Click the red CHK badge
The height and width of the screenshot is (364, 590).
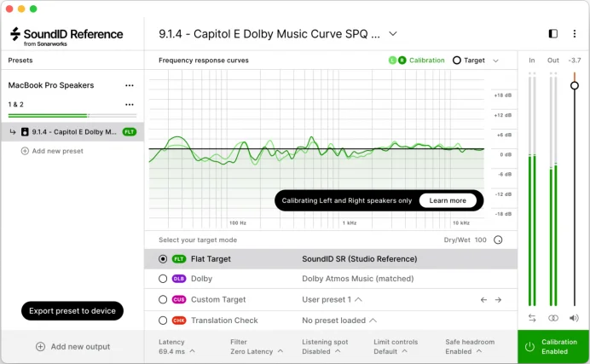coord(179,321)
